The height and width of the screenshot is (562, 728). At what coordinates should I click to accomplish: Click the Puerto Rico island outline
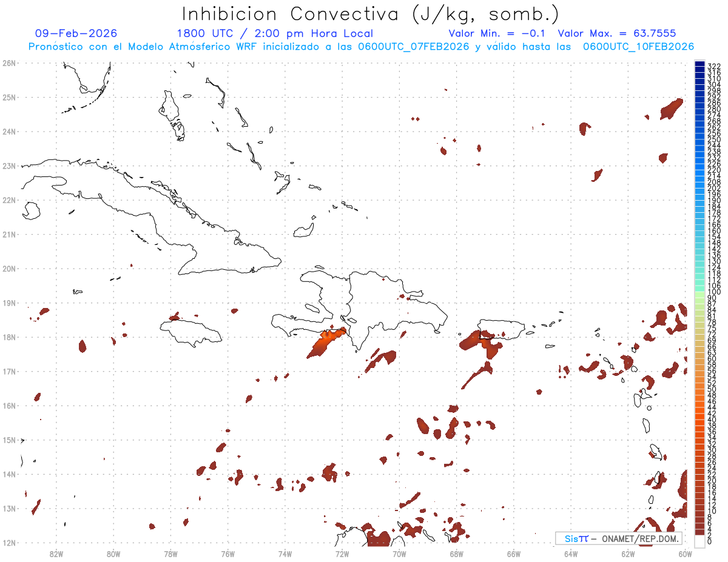point(501,329)
